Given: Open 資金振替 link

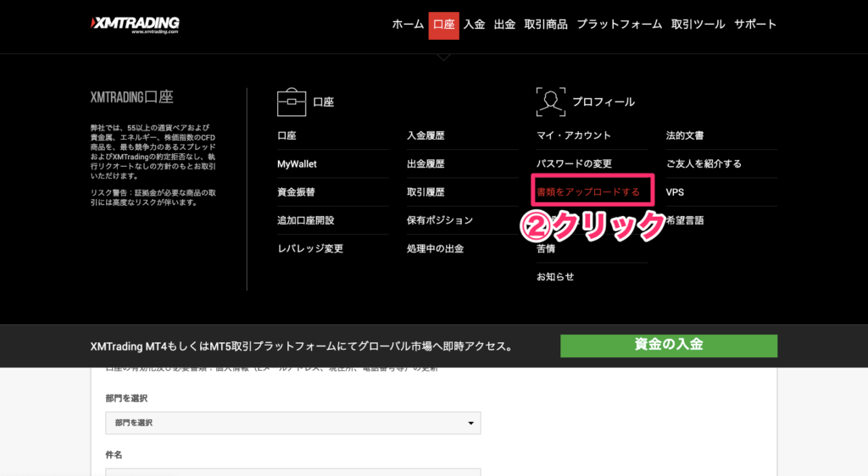Looking at the screenshot, I should tap(296, 192).
